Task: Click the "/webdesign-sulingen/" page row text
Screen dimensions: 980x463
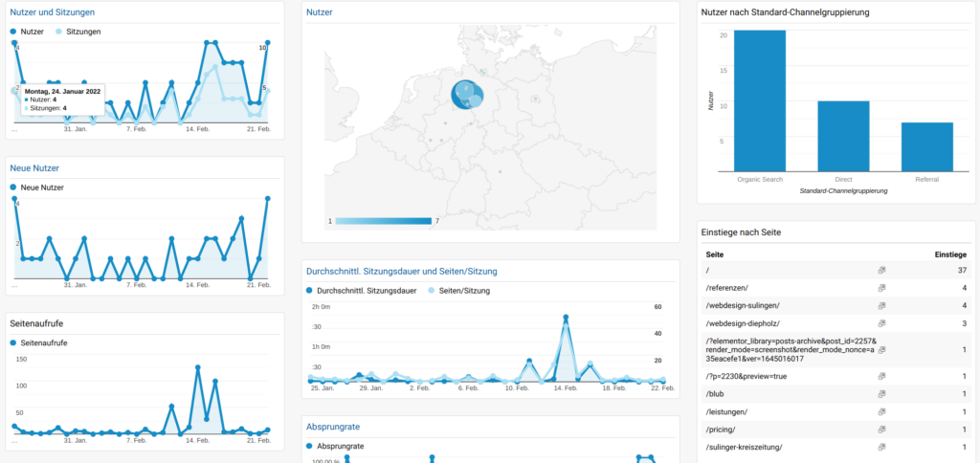Action: [743, 305]
